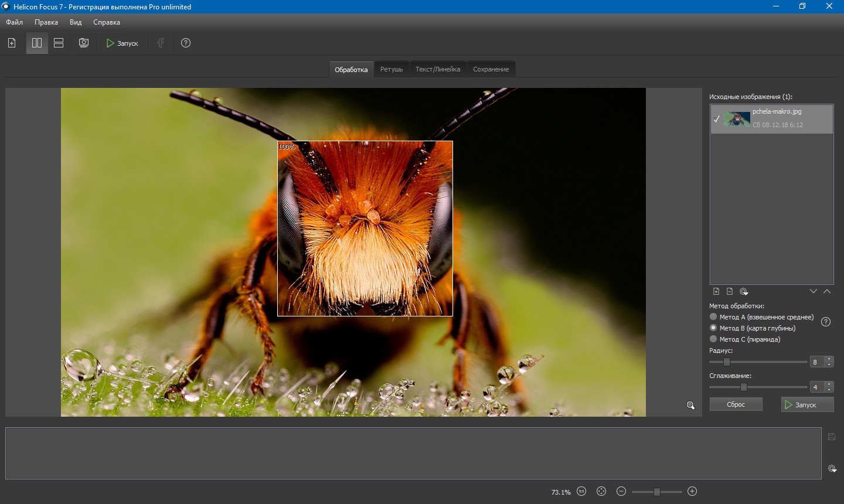Click the magnifier loupe icon below the preview
This screenshot has width=844, height=504.
(x=690, y=405)
